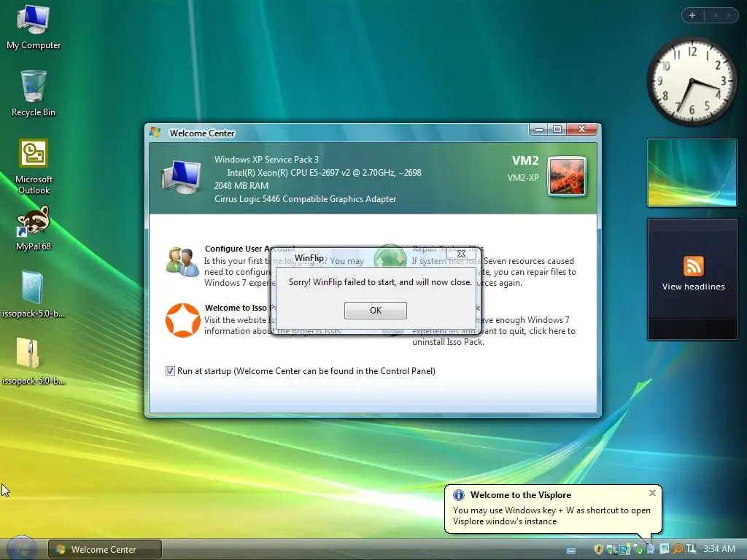The width and height of the screenshot is (747, 560).
Task: Open the Configure User Account people icon
Action: click(182, 262)
